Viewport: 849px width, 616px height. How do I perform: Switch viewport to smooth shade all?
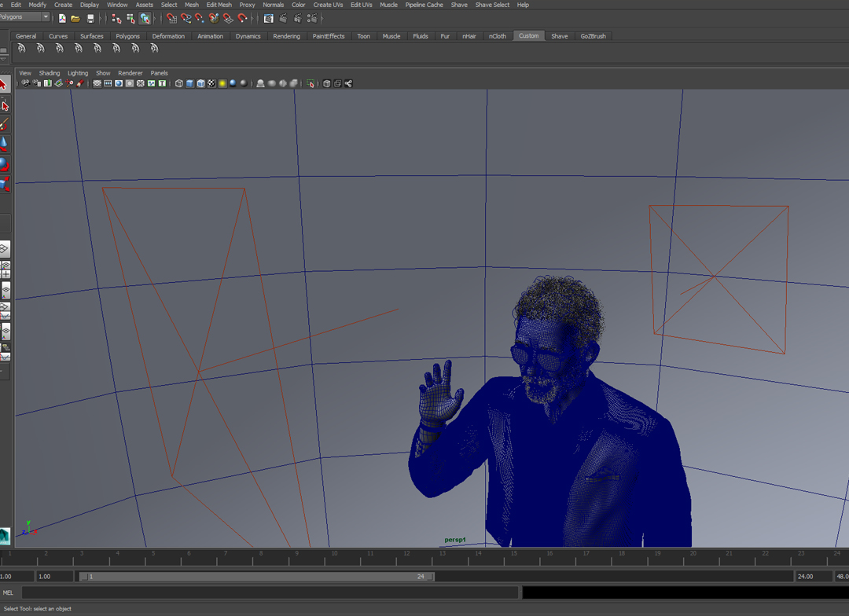coord(190,83)
